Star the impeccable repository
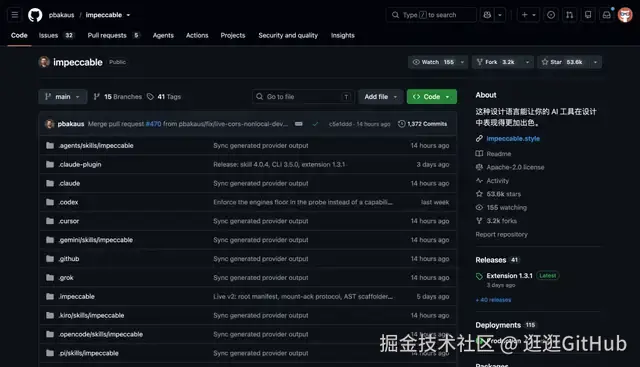 pyautogui.click(x=564, y=62)
